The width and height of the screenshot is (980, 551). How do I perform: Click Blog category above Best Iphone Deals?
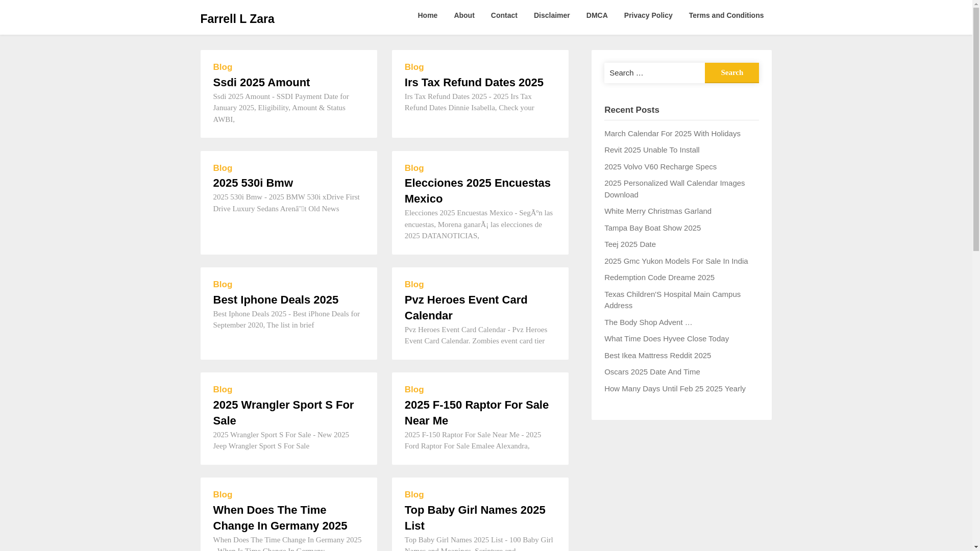[x=223, y=284]
